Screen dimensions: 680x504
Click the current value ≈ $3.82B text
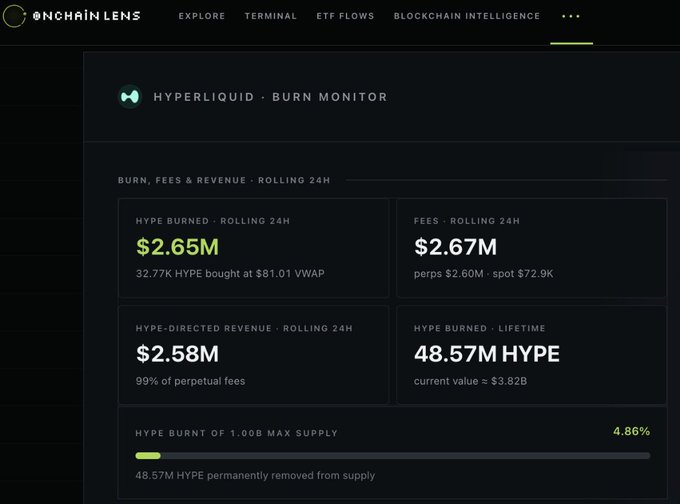470,381
